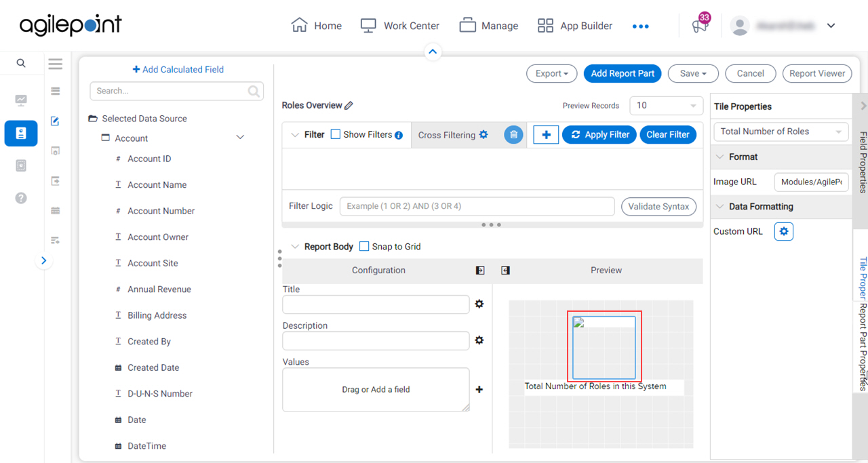Image resolution: width=868 pixels, height=463 pixels.
Task: Open the help question mark icon
Action: (21, 198)
